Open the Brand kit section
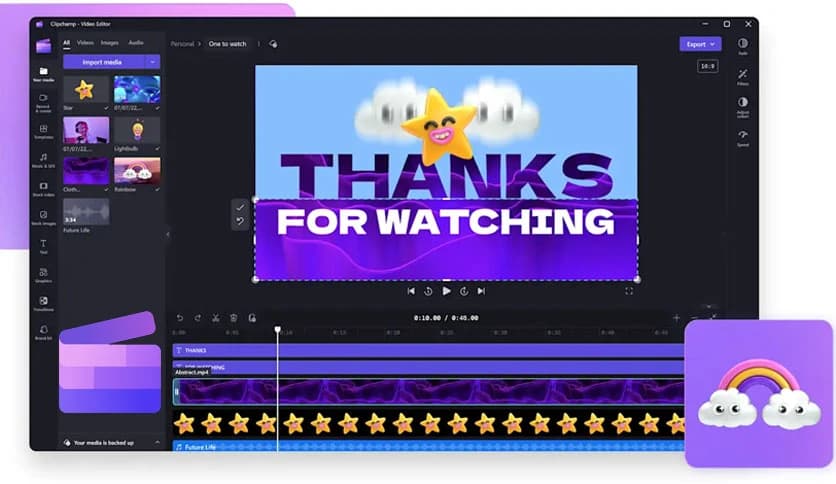Viewport: 836px width, 484px height. pos(44,333)
